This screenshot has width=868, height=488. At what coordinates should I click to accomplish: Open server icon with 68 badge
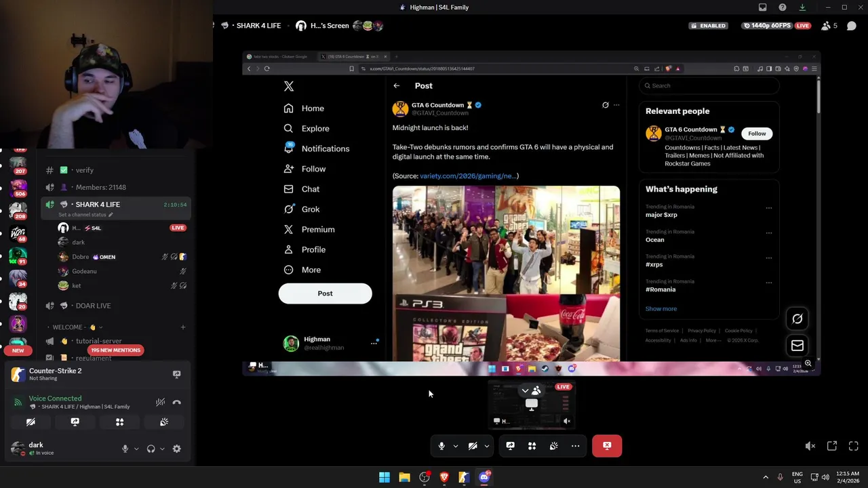click(x=18, y=234)
